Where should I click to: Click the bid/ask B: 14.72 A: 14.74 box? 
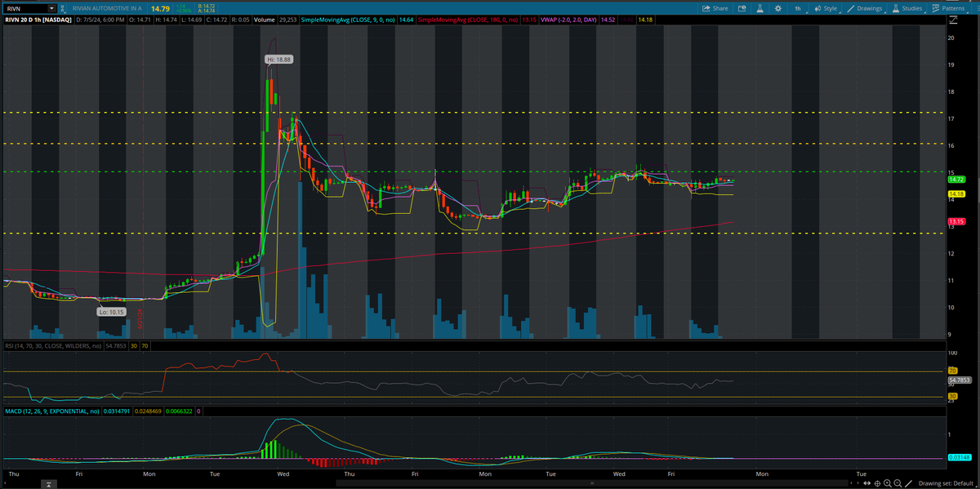click(206, 9)
